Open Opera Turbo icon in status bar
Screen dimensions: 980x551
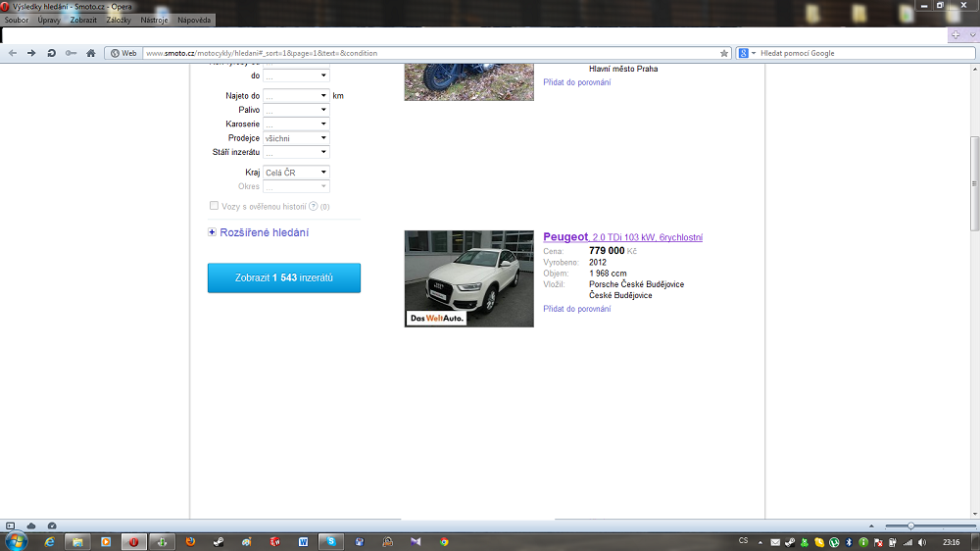pyautogui.click(x=52, y=526)
